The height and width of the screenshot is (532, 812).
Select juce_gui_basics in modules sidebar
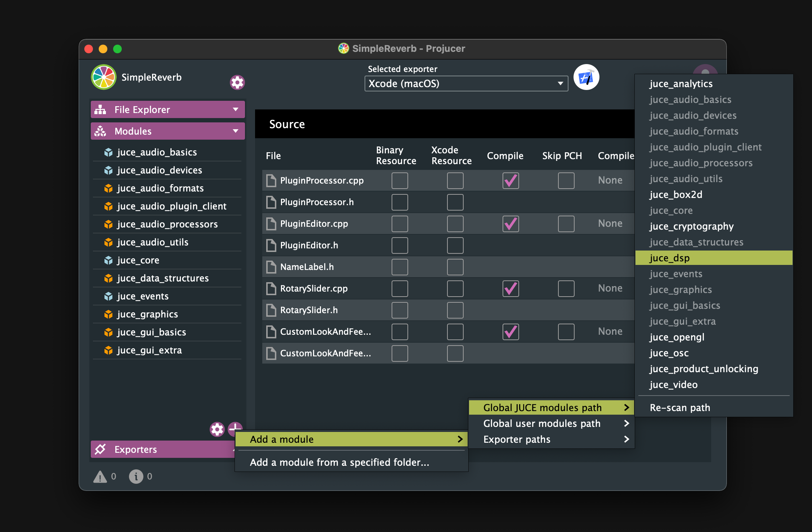point(167,332)
